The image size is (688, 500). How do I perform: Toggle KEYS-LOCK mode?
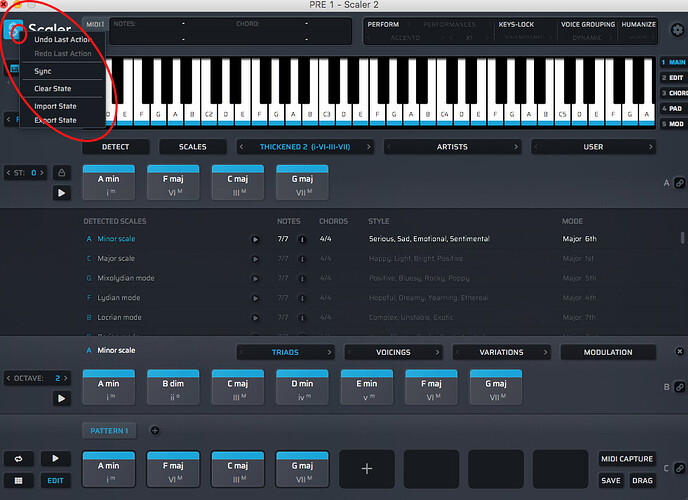(x=516, y=25)
